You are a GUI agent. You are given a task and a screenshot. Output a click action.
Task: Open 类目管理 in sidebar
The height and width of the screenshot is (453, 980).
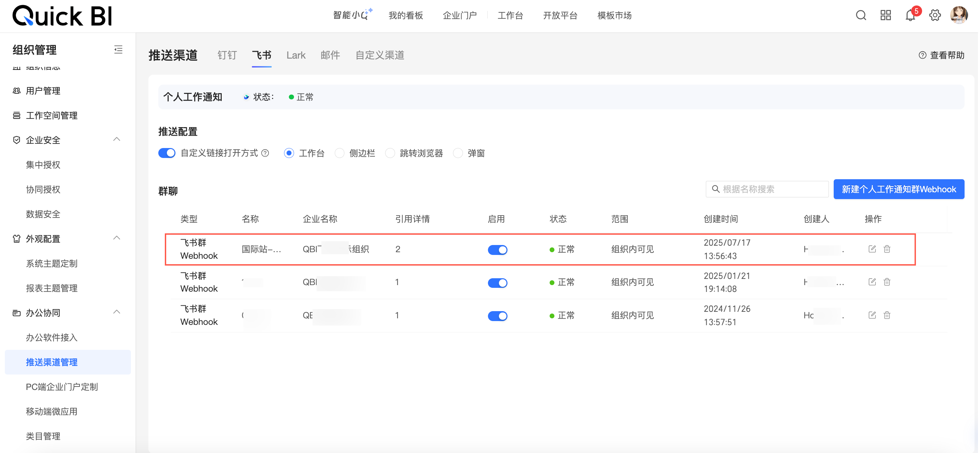tap(43, 436)
